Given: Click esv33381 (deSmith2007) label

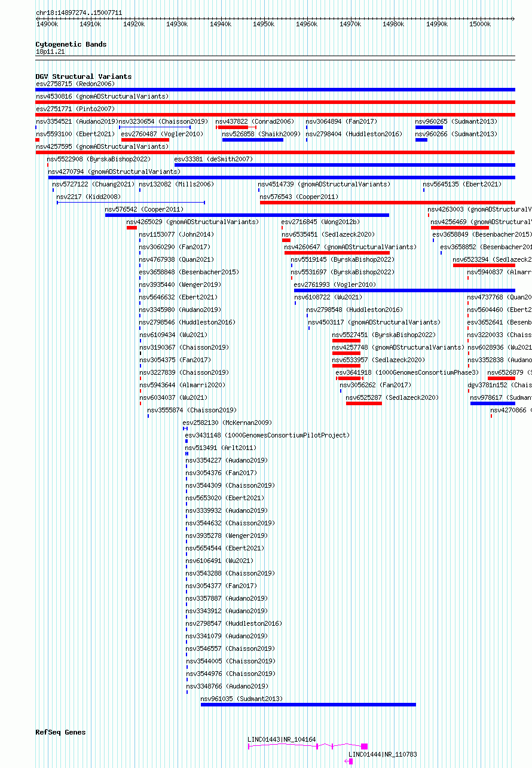Looking at the screenshot, I should (x=213, y=159).
